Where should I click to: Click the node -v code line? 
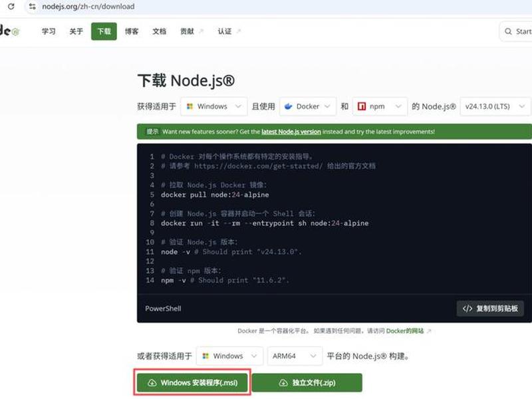[231, 252]
